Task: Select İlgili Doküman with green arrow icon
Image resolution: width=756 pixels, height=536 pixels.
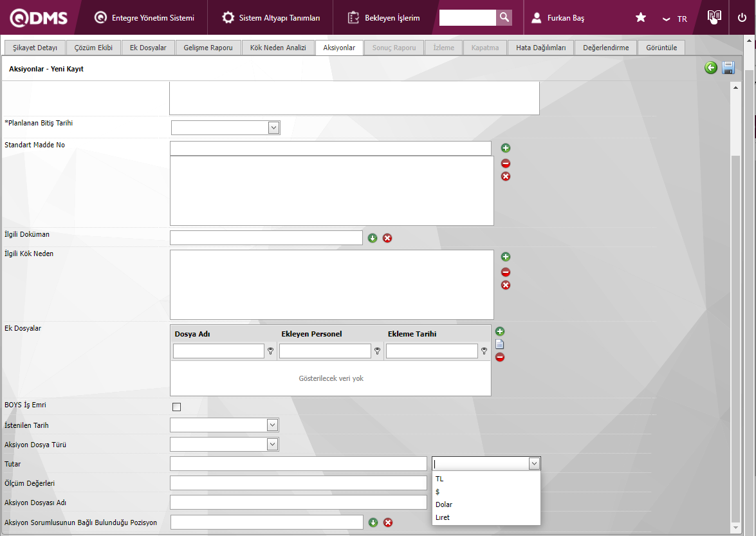Action: point(373,238)
